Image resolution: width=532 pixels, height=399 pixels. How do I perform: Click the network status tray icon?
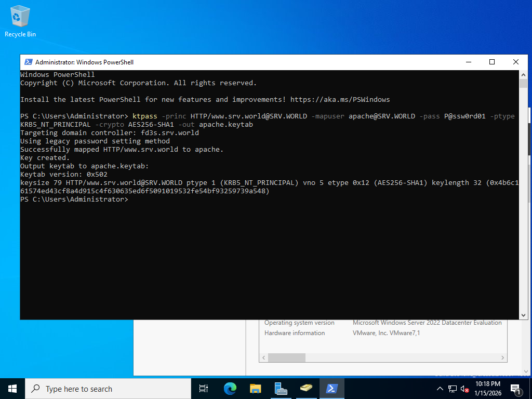click(453, 389)
